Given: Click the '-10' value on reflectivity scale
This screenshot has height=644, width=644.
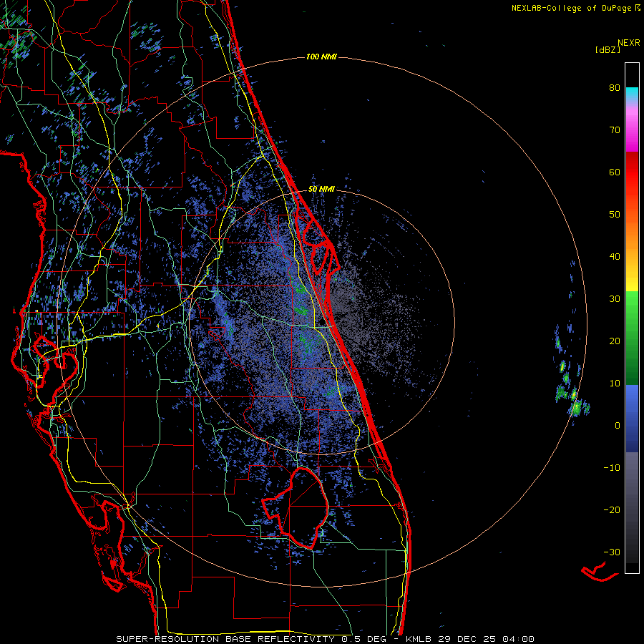Looking at the screenshot, I should [612, 467].
